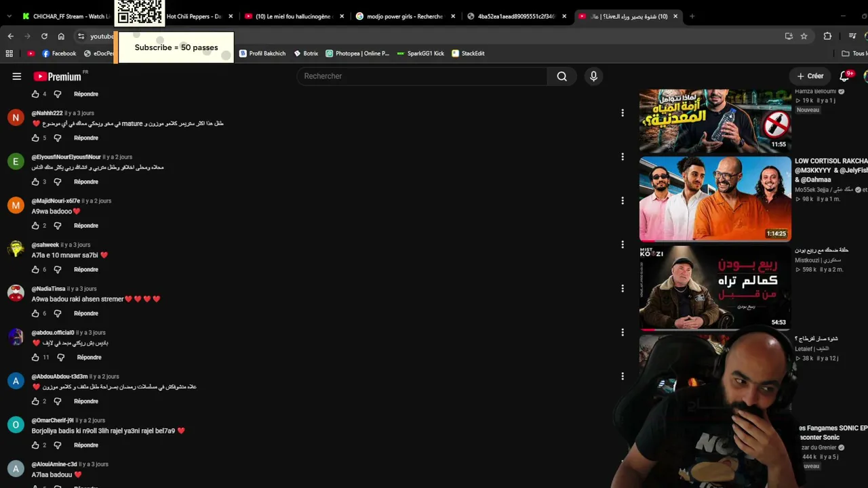Open options menu for @sahweek comment
868x488 pixels.
pos(623,245)
